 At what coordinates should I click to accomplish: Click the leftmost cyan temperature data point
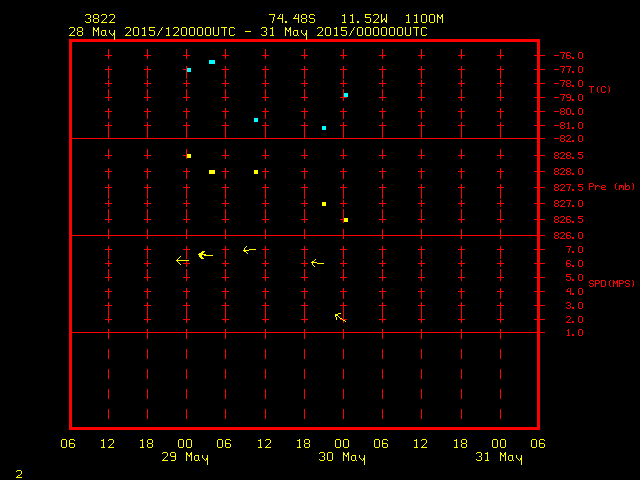pyautogui.click(x=189, y=70)
